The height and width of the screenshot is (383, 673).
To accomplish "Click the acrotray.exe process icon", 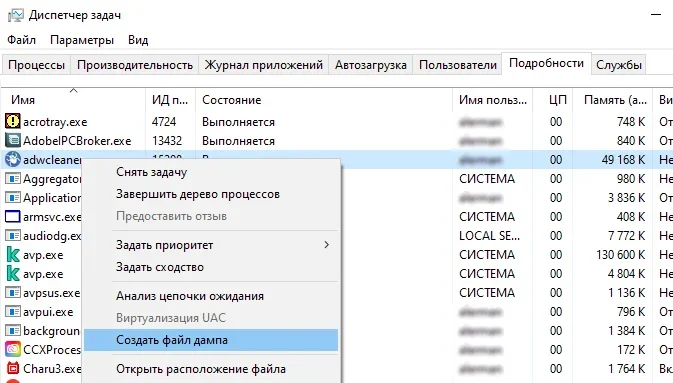I will point(12,122).
